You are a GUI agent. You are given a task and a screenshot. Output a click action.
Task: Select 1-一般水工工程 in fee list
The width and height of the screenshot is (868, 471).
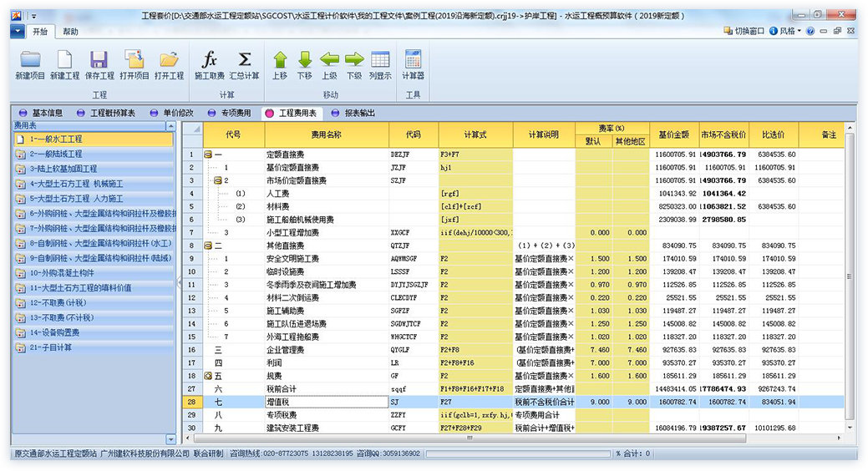[93, 139]
